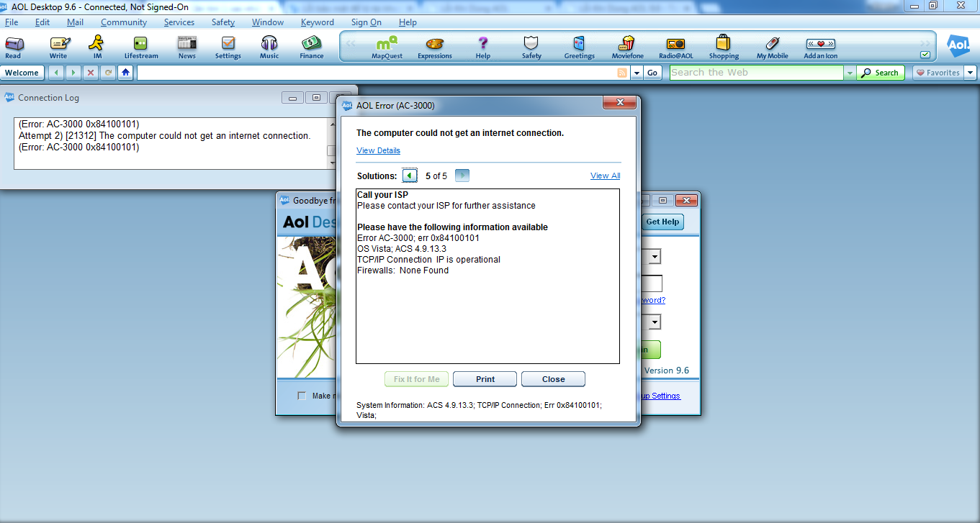Open the Greetings toolbar icon
Viewport: 980px width, 523px height.
pyautogui.click(x=580, y=47)
